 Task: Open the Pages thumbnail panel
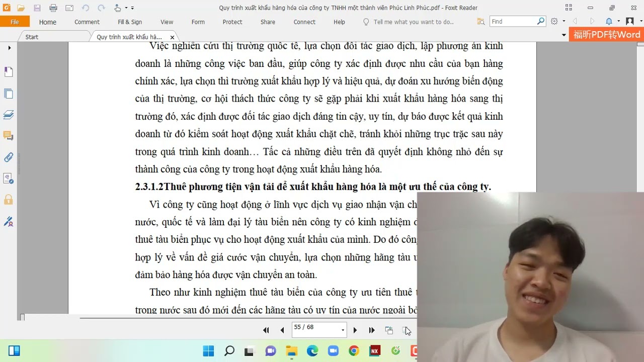(9, 94)
